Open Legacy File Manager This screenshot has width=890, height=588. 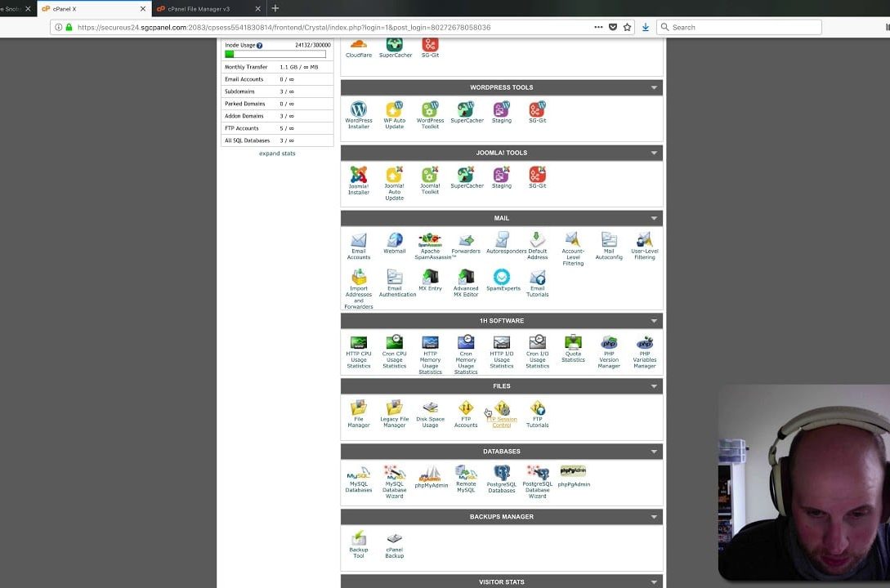395,414
